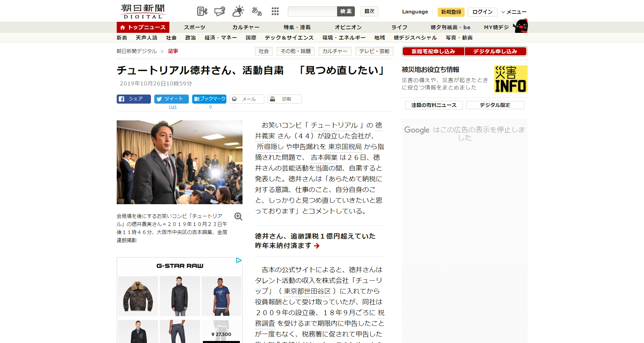The width and height of the screenshot is (644, 343).
Task: Click the Asahi Shimbun Digital logo
Action: click(143, 11)
